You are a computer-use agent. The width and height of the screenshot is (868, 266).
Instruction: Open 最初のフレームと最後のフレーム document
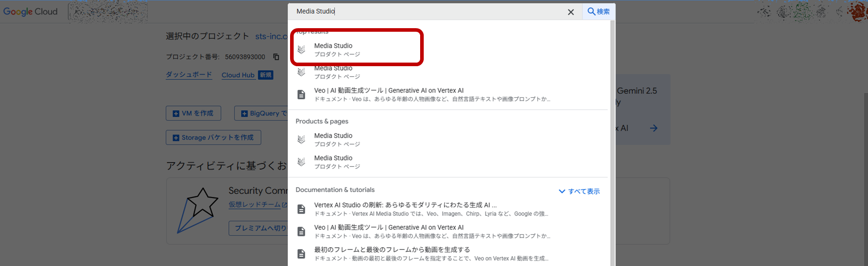tap(448, 253)
